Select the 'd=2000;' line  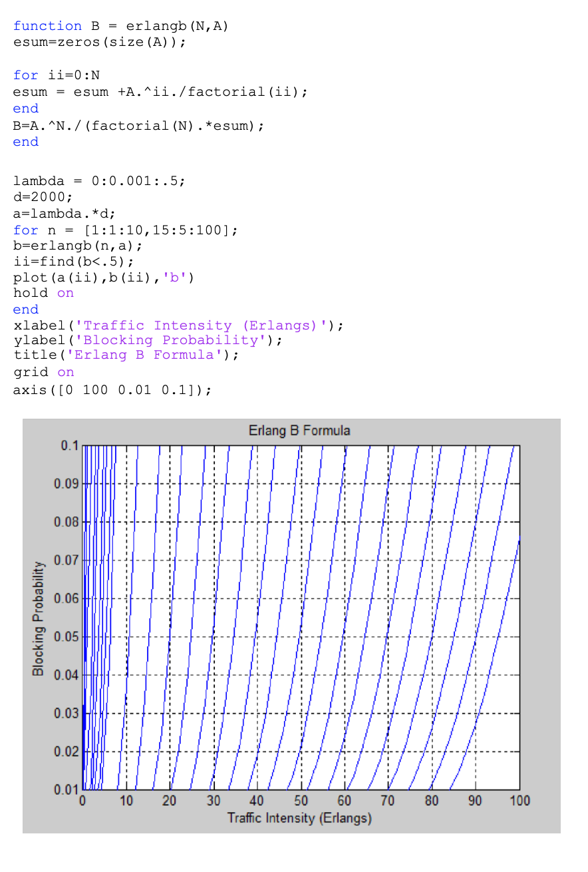[x=43, y=197]
